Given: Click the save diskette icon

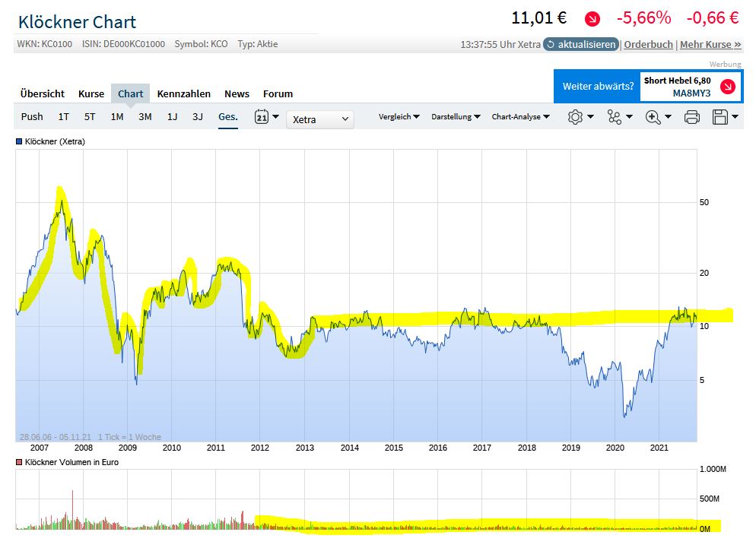Looking at the screenshot, I should click(719, 117).
